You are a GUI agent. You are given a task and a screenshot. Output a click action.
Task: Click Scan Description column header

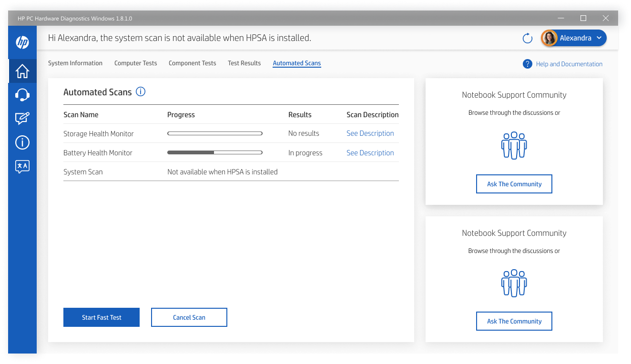373,115
